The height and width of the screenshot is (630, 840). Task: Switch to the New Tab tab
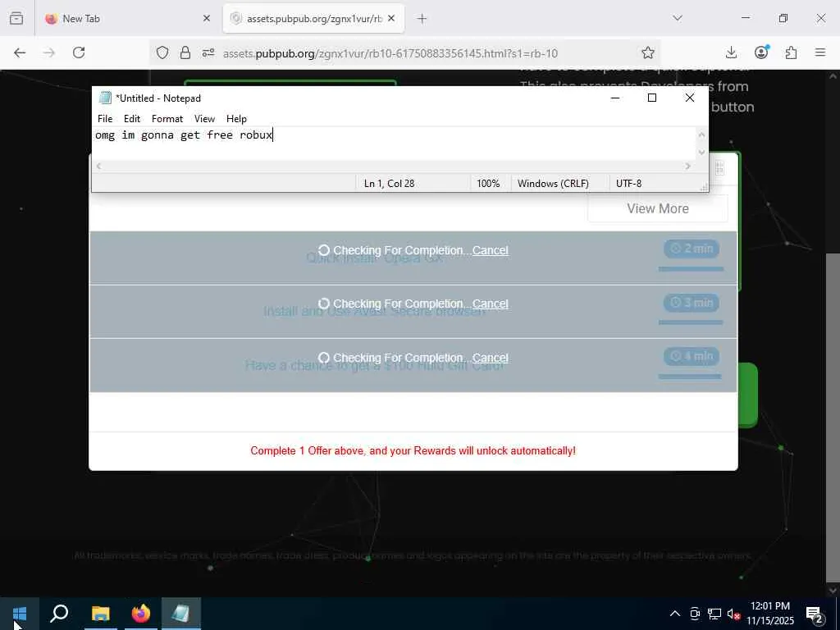coord(126,19)
